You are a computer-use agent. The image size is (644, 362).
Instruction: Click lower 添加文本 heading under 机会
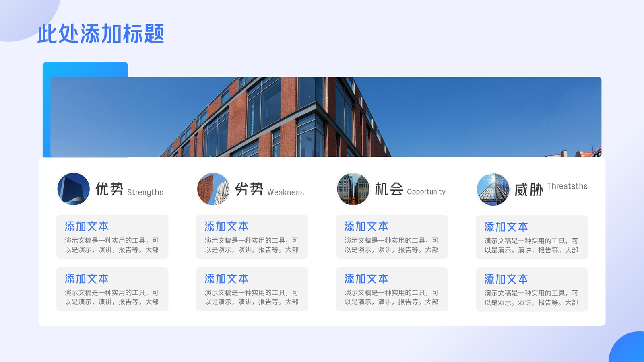point(366,279)
